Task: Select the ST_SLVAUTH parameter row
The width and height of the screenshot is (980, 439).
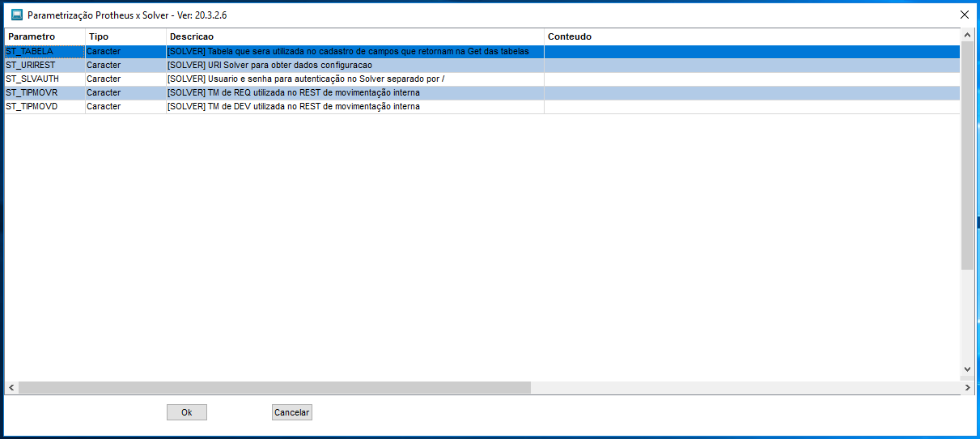Action: point(482,79)
